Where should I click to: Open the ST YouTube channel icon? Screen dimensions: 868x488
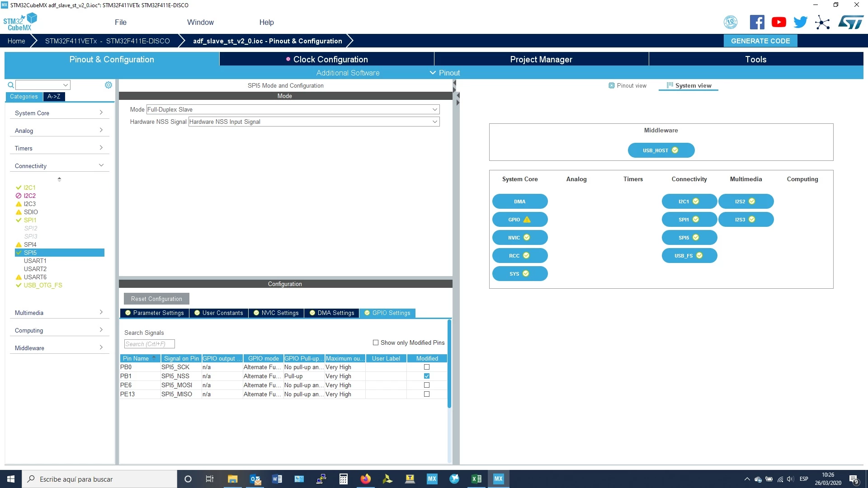(x=779, y=22)
